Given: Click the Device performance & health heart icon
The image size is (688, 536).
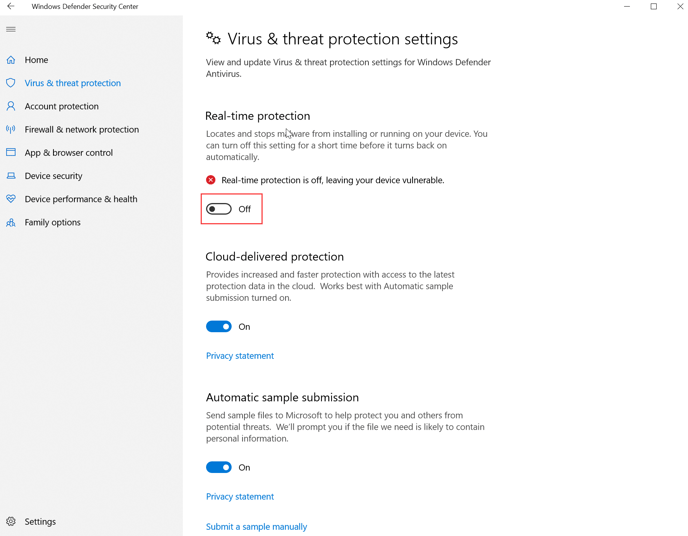Looking at the screenshot, I should [11, 199].
